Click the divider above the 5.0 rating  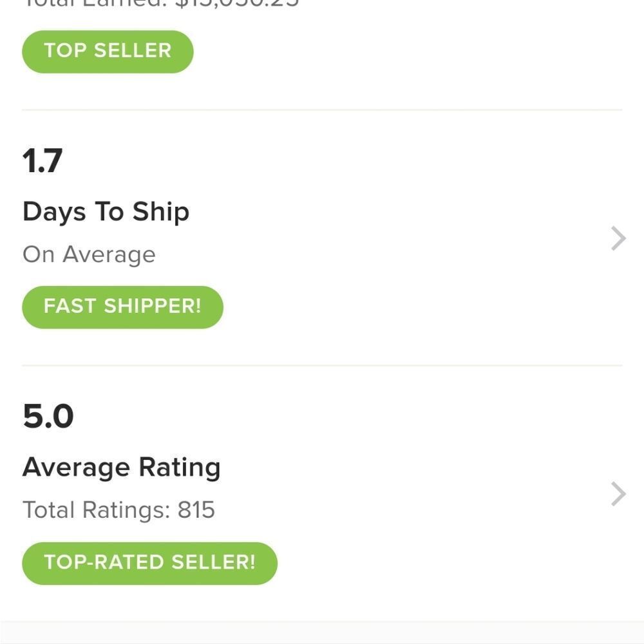coord(322,366)
